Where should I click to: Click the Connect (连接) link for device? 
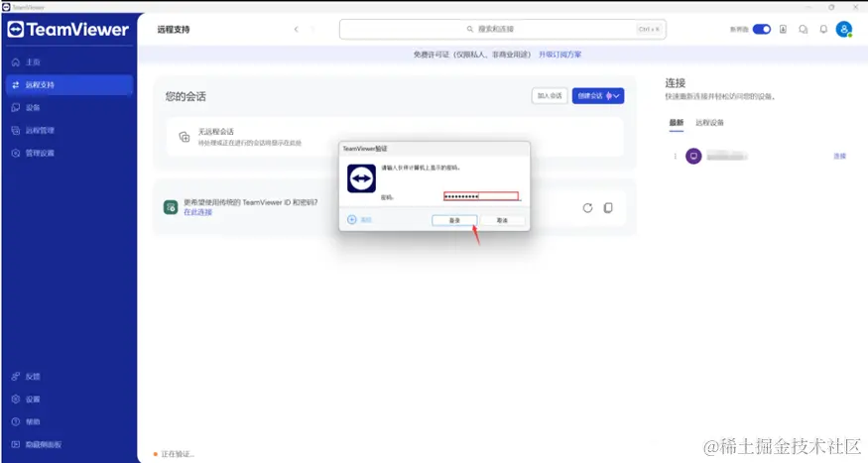[840, 156]
